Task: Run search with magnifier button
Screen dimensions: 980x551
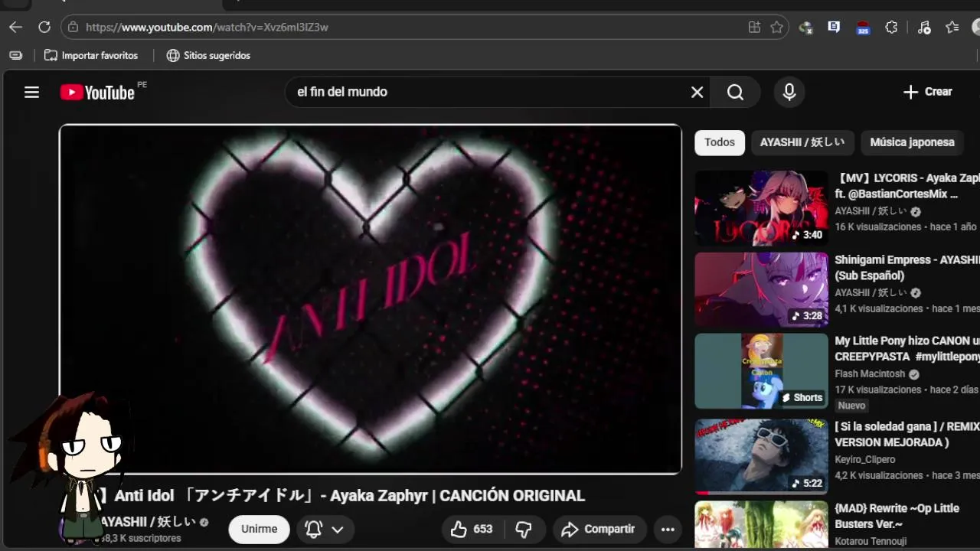Action: tap(735, 92)
